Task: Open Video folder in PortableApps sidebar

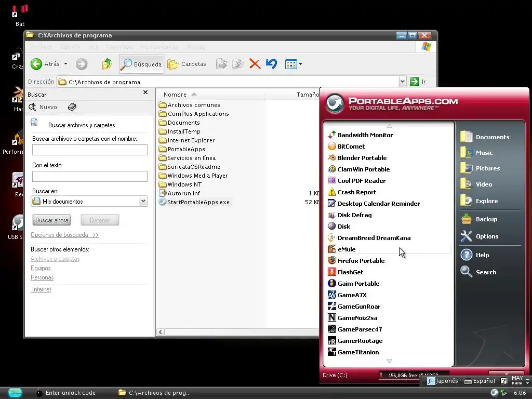Action: click(476, 184)
